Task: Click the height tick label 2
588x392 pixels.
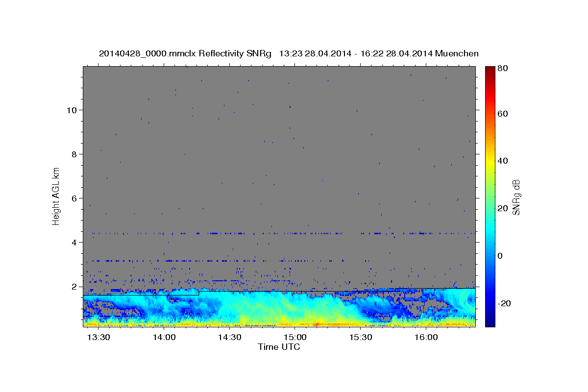Action: 75,287
